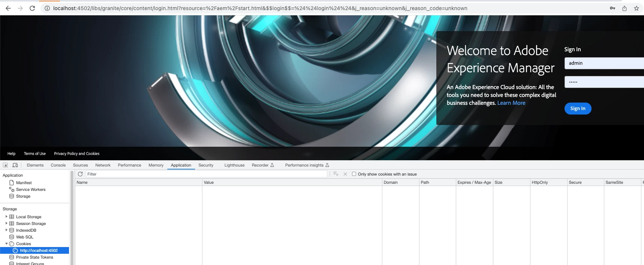Switch to the Network tab
Image resolution: width=644 pixels, height=265 pixels.
[103, 165]
